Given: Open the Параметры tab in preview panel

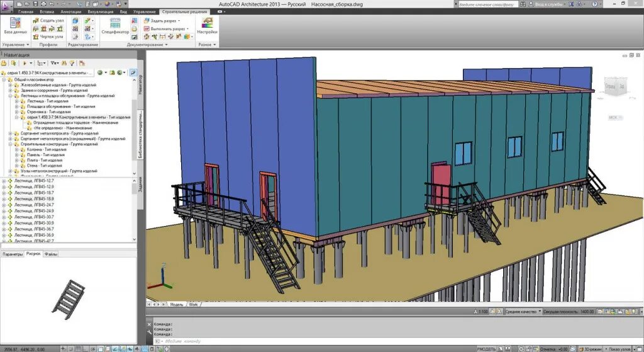Looking at the screenshot, I should (x=13, y=254).
